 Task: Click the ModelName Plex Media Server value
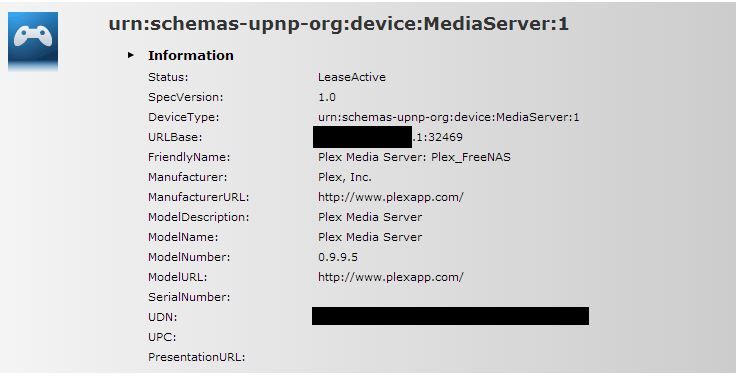(x=370, y=237)
